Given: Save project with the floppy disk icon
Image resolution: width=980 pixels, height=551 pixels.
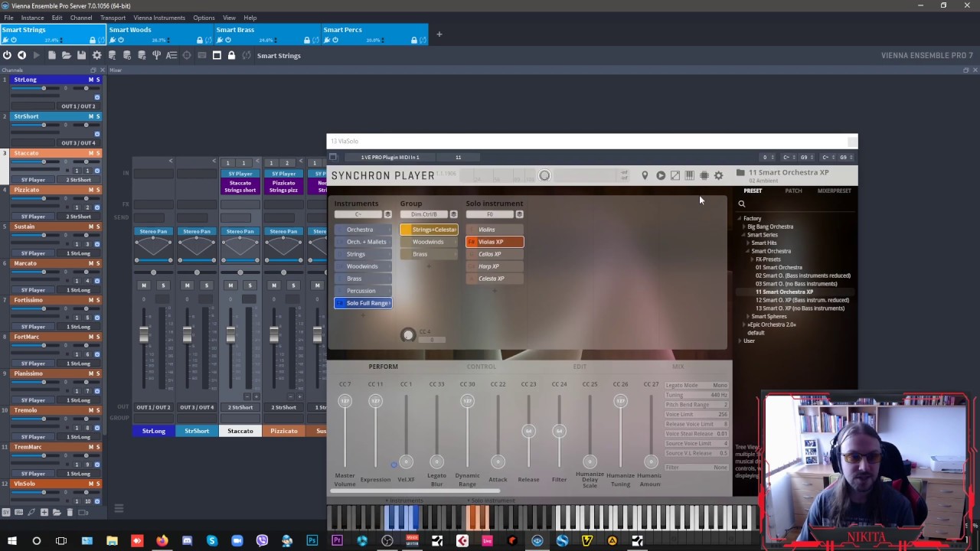Looking at the screenshot, I should (81, 55).
